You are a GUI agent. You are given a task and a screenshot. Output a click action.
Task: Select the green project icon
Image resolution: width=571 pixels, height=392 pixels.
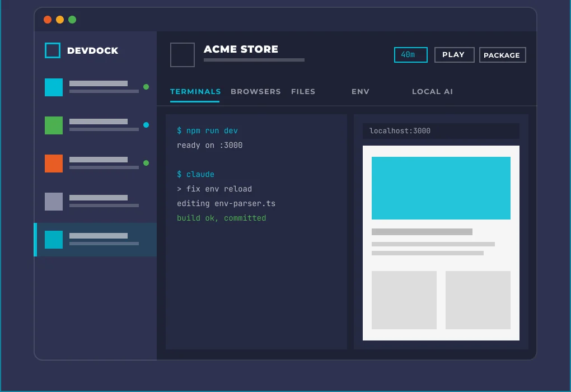(54, 125)
